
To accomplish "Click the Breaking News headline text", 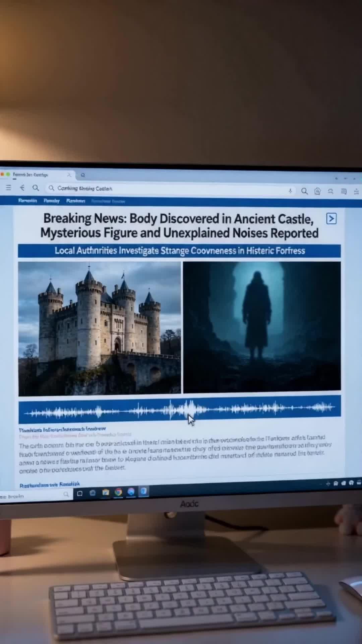I will tap(179, 226).
